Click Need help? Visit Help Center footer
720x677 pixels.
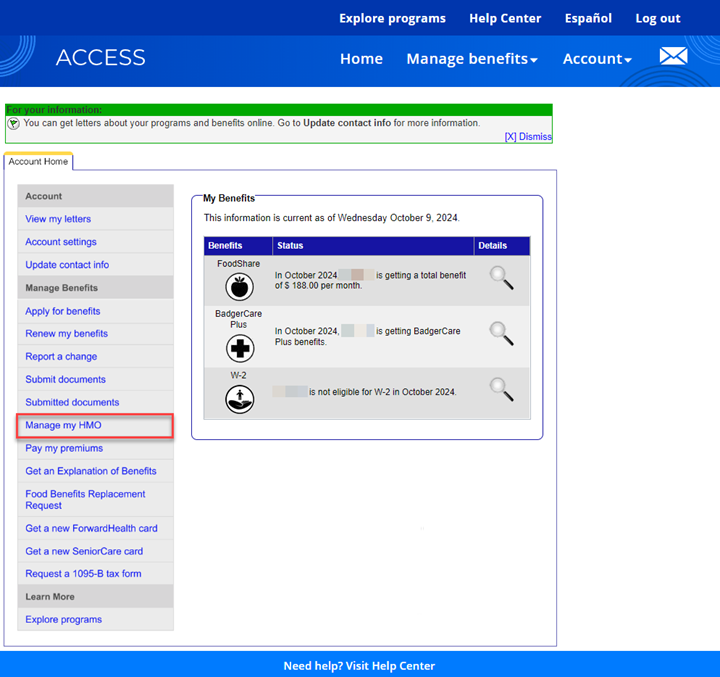click(359, 666)
